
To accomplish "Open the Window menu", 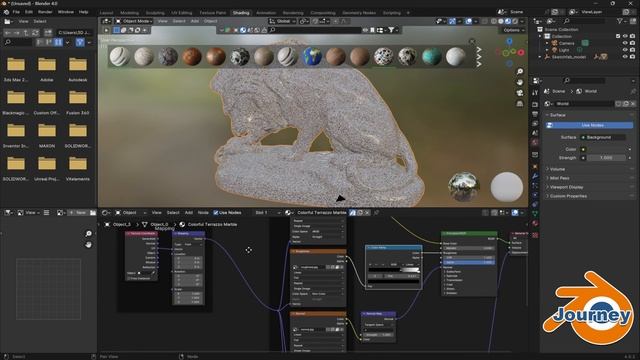I will 65,12.
